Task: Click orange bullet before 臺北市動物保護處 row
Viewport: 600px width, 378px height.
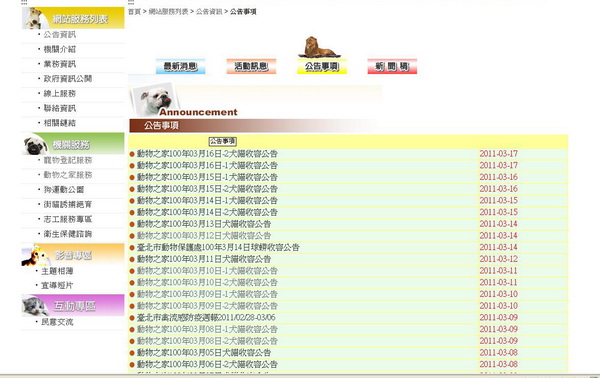Action: click(132, 248)
